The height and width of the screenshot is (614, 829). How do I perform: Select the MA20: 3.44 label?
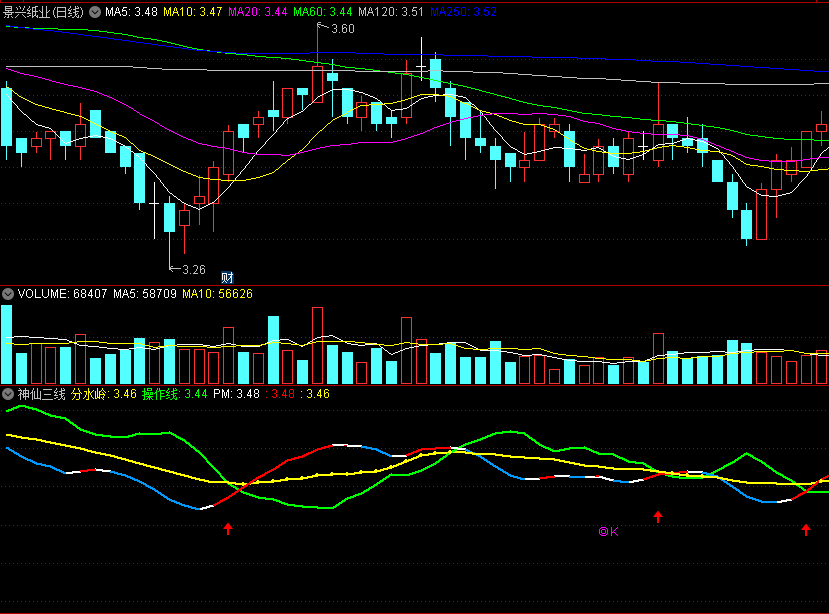point(257,12)
